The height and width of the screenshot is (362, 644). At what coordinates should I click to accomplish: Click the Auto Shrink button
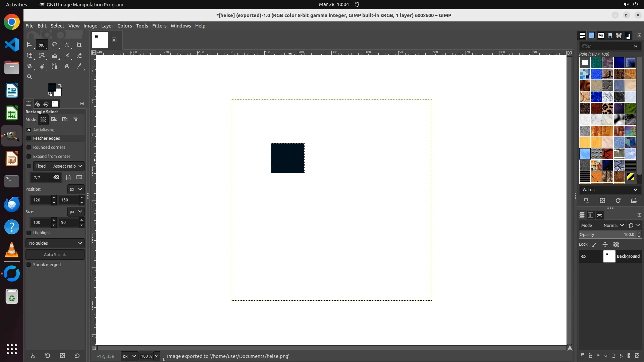(55, 255)
